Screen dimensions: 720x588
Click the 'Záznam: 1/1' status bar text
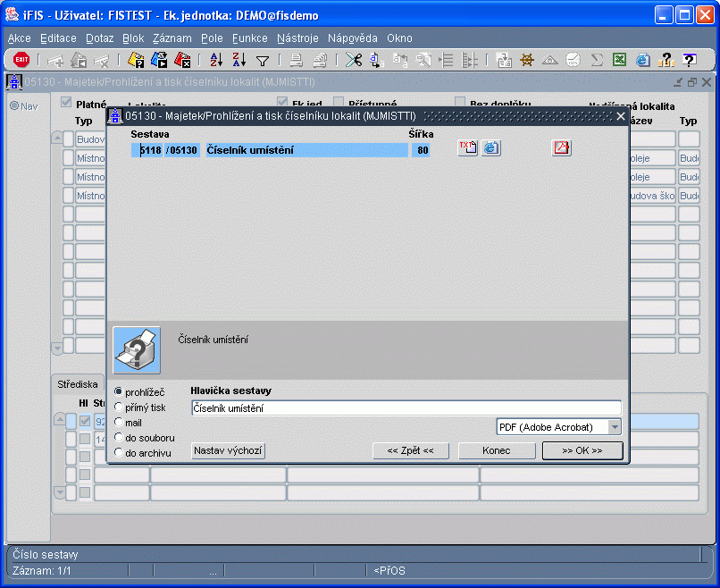(42, 570)
